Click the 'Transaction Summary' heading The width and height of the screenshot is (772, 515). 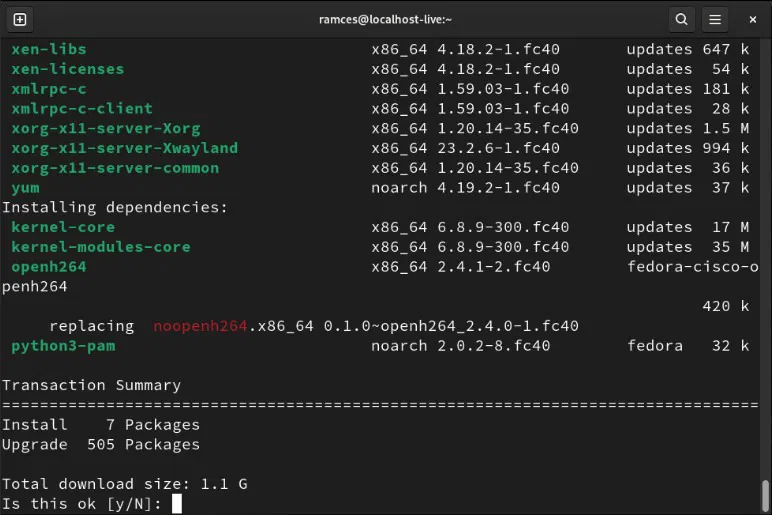[92, 385]
